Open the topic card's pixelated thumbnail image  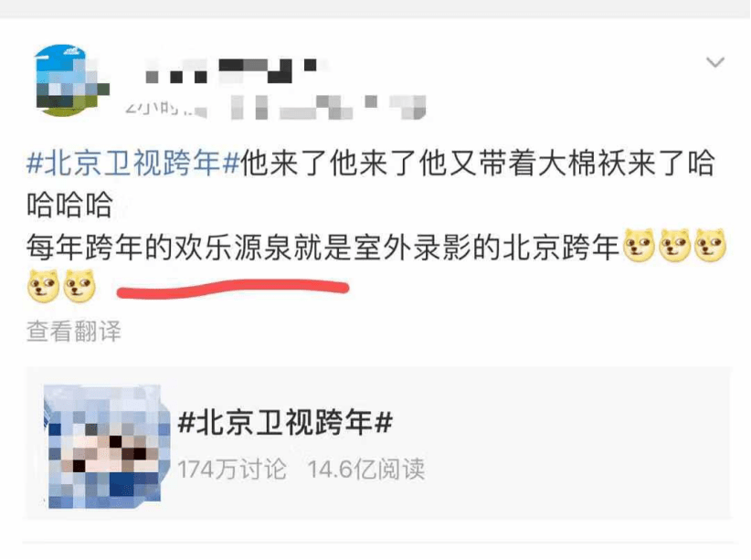click(x=107, y=446)
